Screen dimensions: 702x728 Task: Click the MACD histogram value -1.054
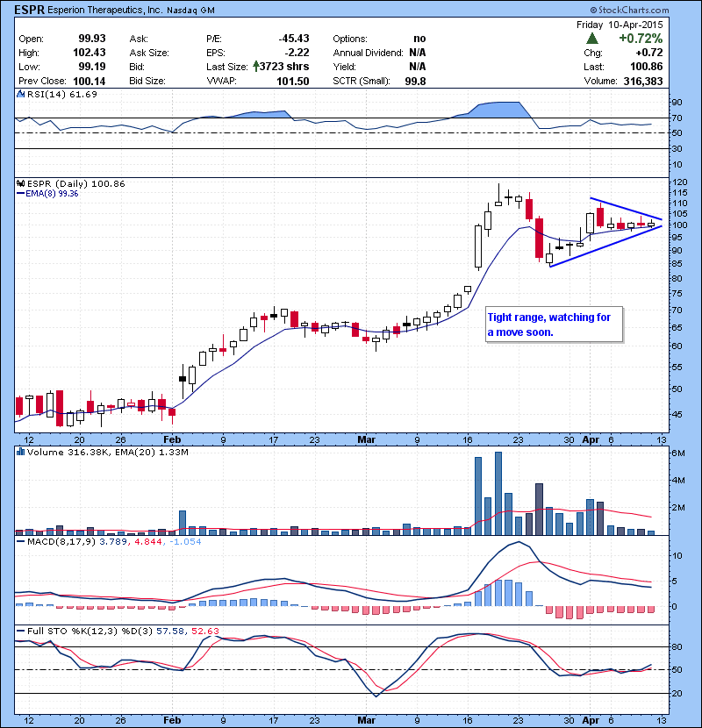(185, 541)
